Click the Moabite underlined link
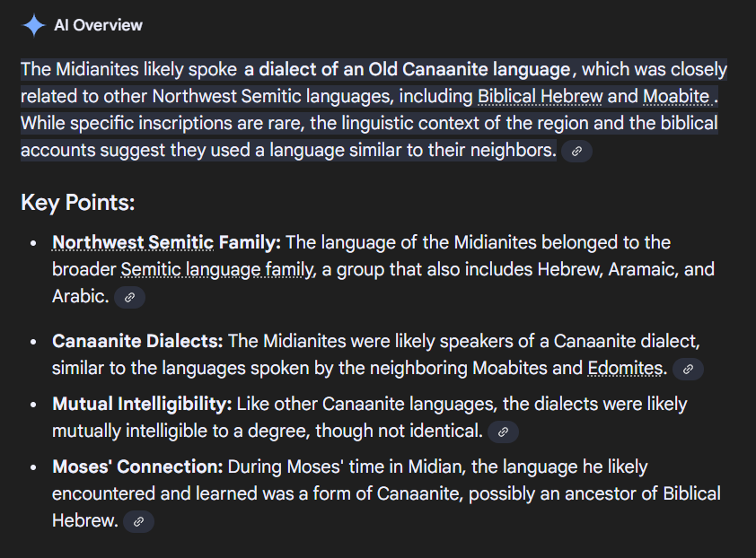This screenshot has height=558, width=756. coord(678,96)
